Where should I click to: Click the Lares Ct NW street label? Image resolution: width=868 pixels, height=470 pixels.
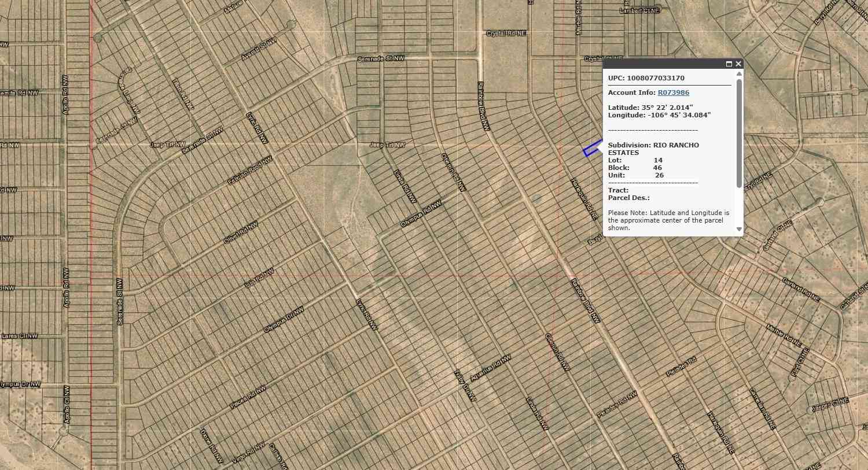20,336
